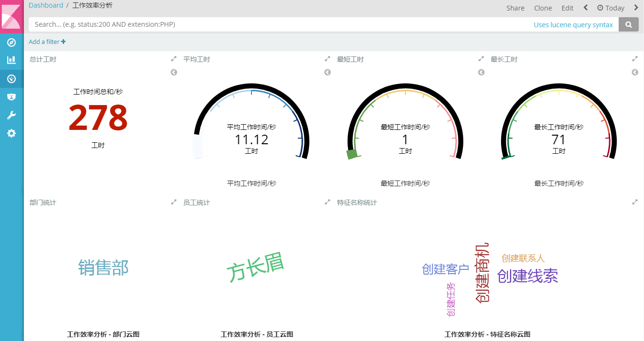Click the Edit menu item
Screen dimensions: 644x341
coord(568,8)
